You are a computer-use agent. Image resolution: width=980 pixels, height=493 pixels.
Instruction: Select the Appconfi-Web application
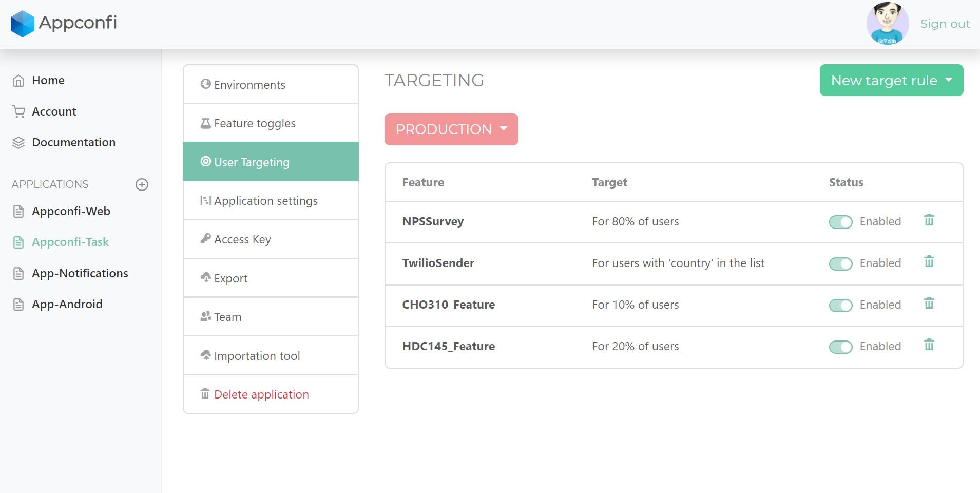[x=71, y=211]
